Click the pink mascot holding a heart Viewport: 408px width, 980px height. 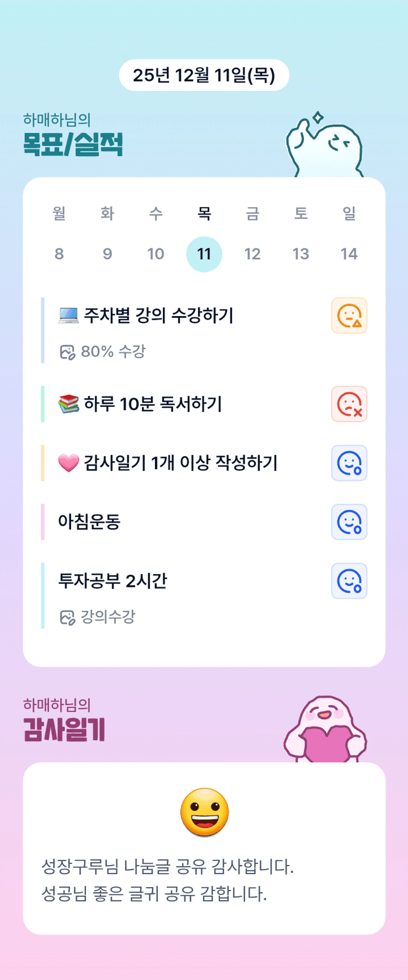tap(326, 730)
